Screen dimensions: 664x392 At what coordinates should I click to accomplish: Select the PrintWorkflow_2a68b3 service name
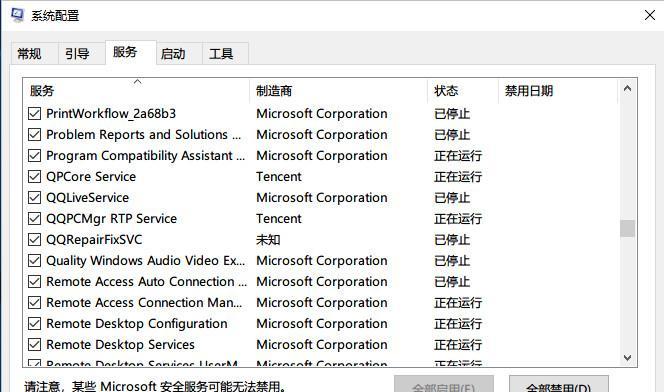tap(111, 113)
